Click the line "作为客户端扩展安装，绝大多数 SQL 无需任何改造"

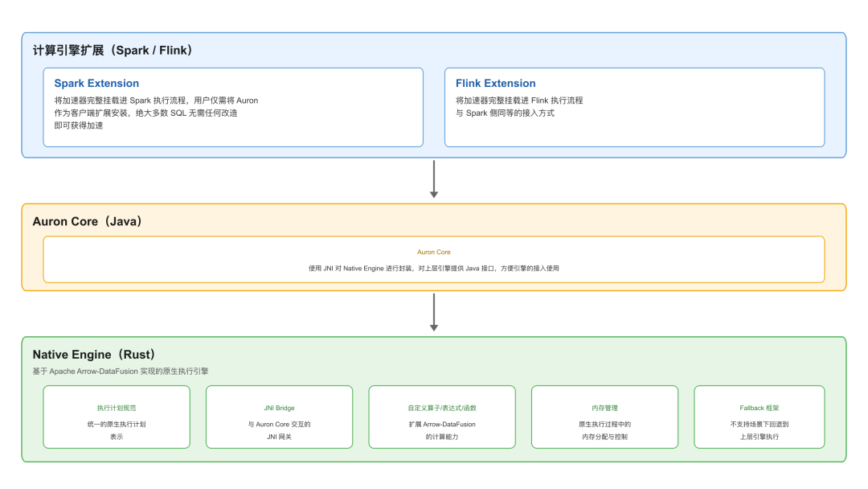click(x=145, y=113)
